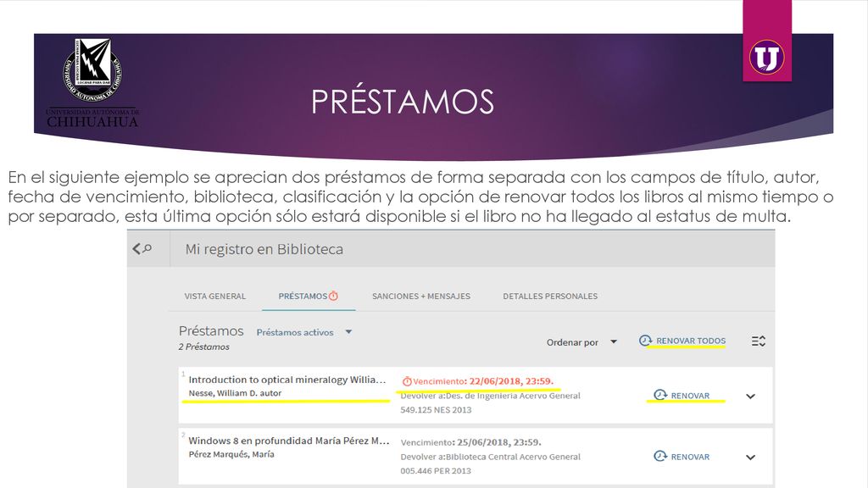The image size is (868, 488).
Task: Click due date 25/06/2018, 23:59
Action: (x=498, y=442)
